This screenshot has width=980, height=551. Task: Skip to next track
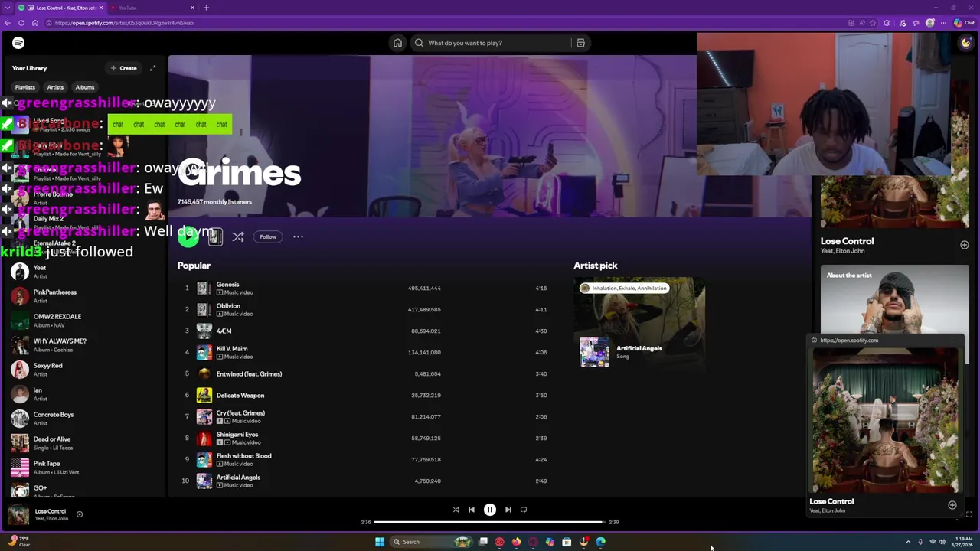[x=508, y=510]
